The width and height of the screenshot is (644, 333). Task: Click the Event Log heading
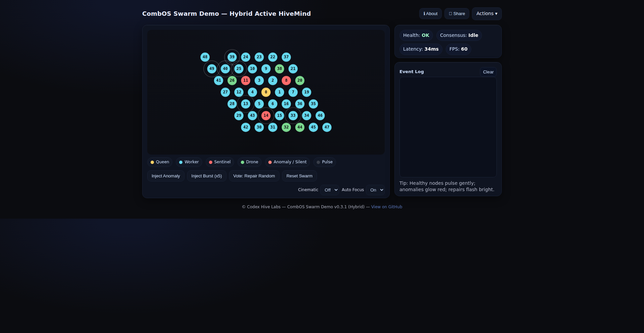point(412,72)
